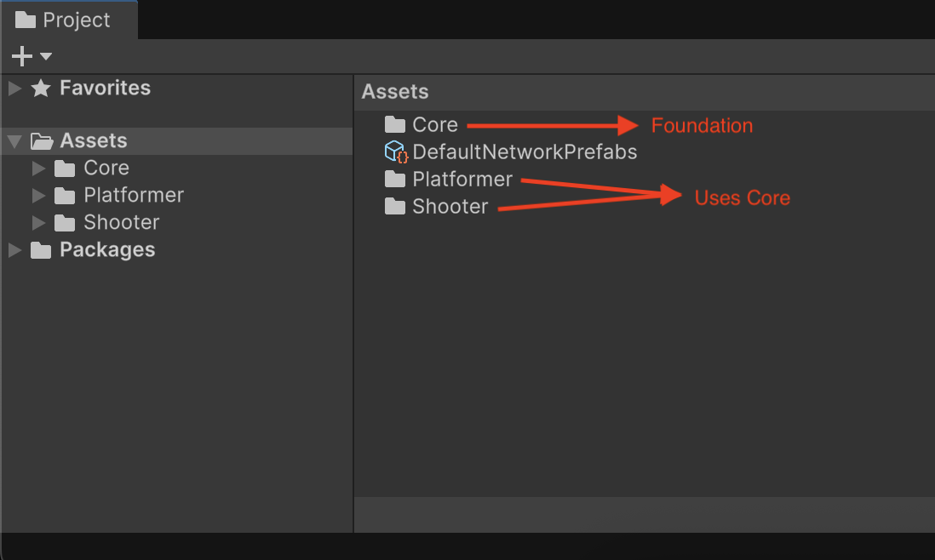Select the Core folder icon in Assets pane
935x560 pixels.
[x=65, y=168]
